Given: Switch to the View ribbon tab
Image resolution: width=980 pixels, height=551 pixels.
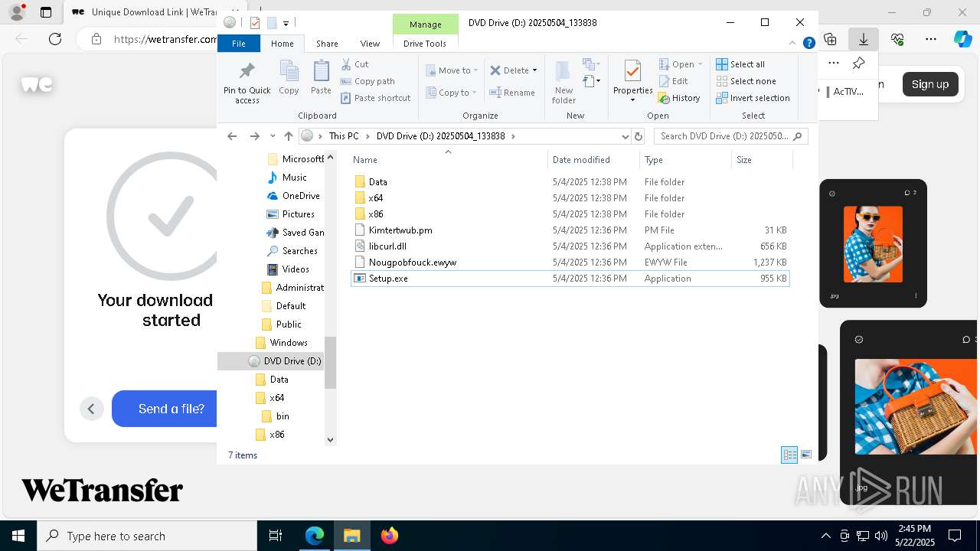Looking at the screenshot, I should [x=370, y=44].
